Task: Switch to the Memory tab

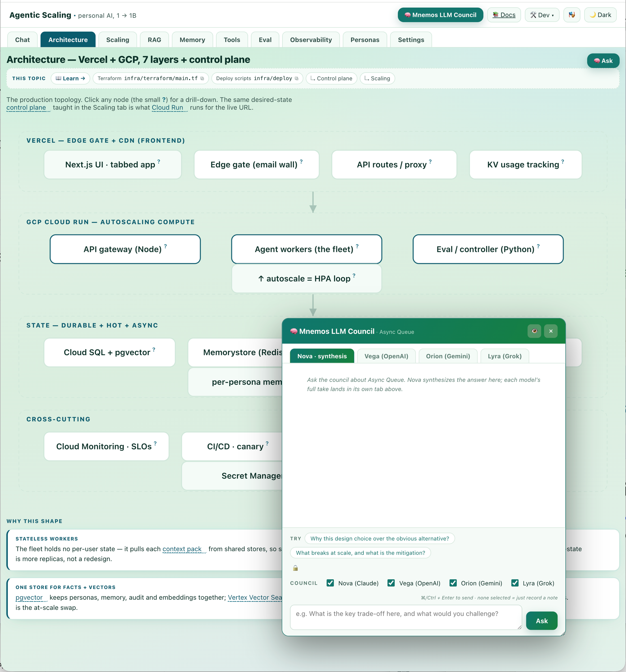Action: pyautogui.click(x=192, y=40)
